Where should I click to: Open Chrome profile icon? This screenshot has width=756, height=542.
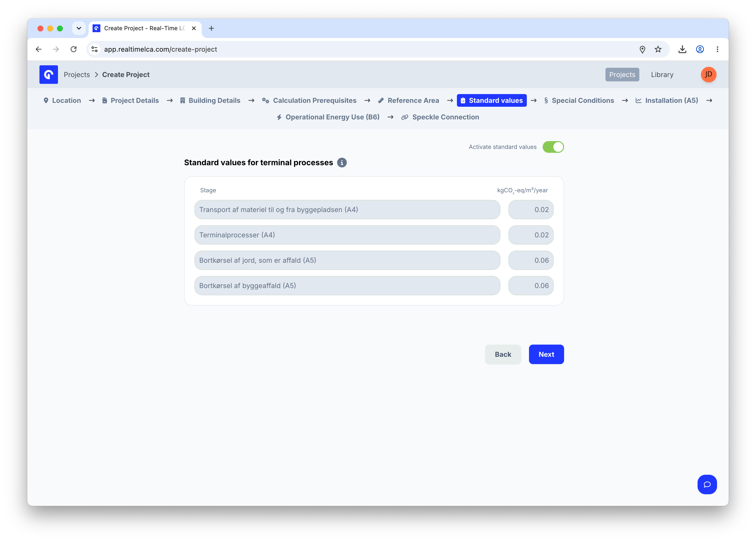(700, 49)
